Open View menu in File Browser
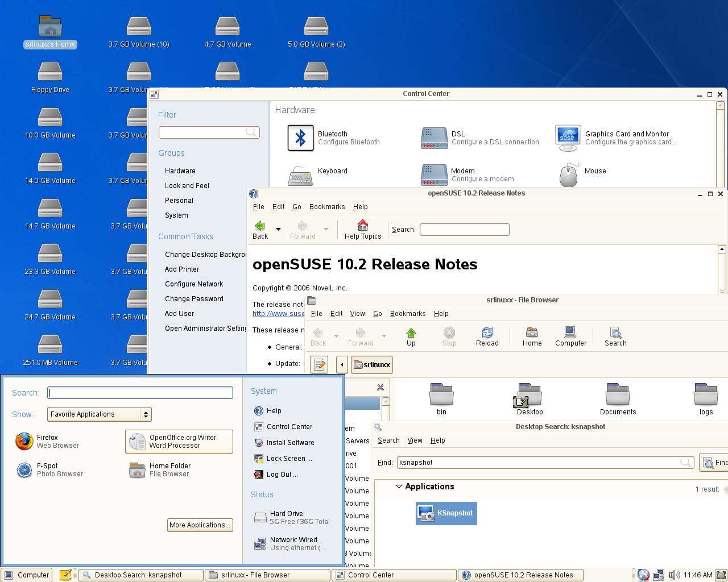The height and width of the screenshot is (582, 728). tap(357, 314)
